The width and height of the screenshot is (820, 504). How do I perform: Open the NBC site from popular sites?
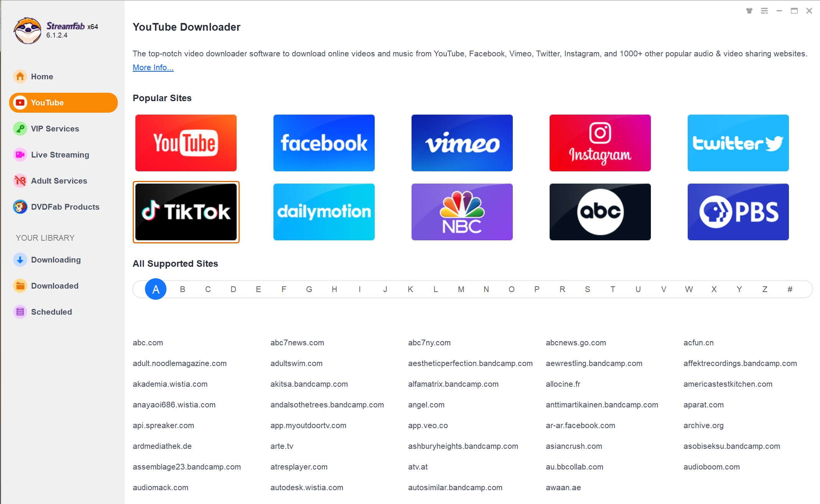coord(461,212)
